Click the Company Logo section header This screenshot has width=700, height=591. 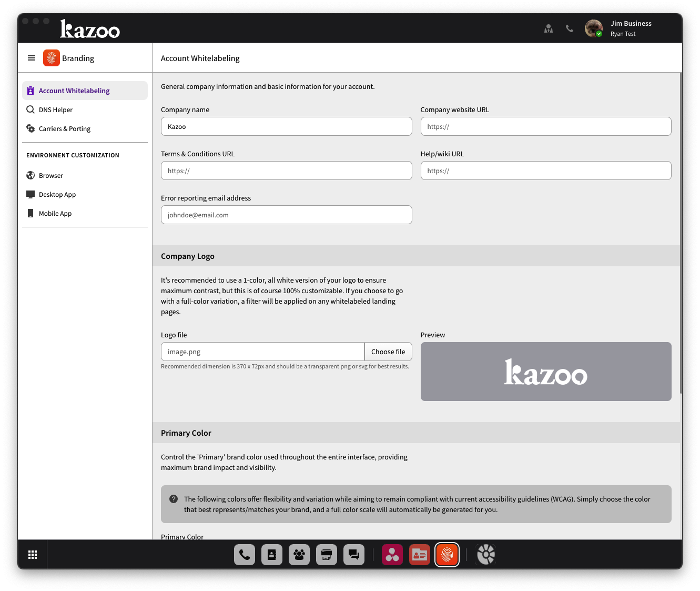[x=417, y=256]
